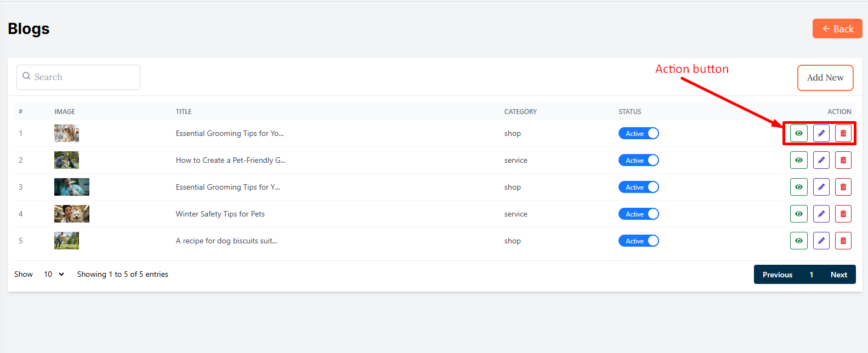
Task: Disable Active status of Pet-Friendly blog
Action: click(x=638, y=160)
